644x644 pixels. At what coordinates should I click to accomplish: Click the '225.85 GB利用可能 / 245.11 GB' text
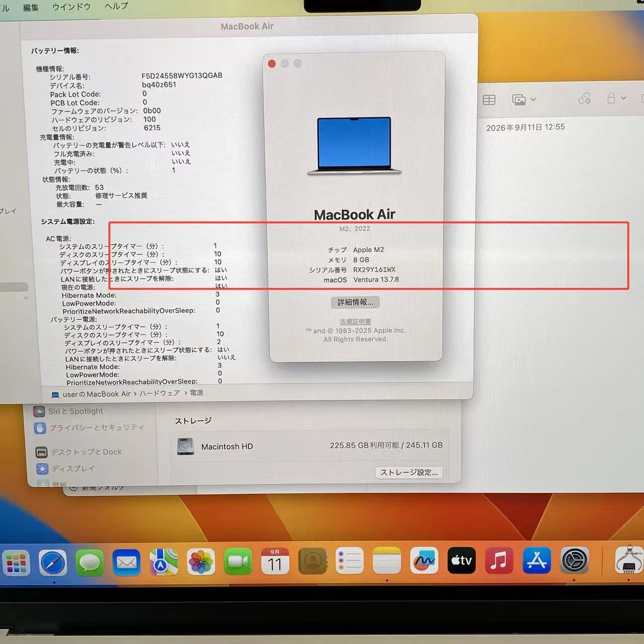pyautogui.click(x=387, y=445)
